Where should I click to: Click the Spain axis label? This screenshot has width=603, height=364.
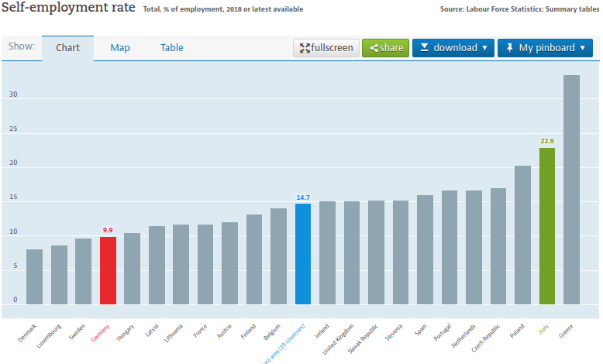pyautogui.click(x=421, y=330)
